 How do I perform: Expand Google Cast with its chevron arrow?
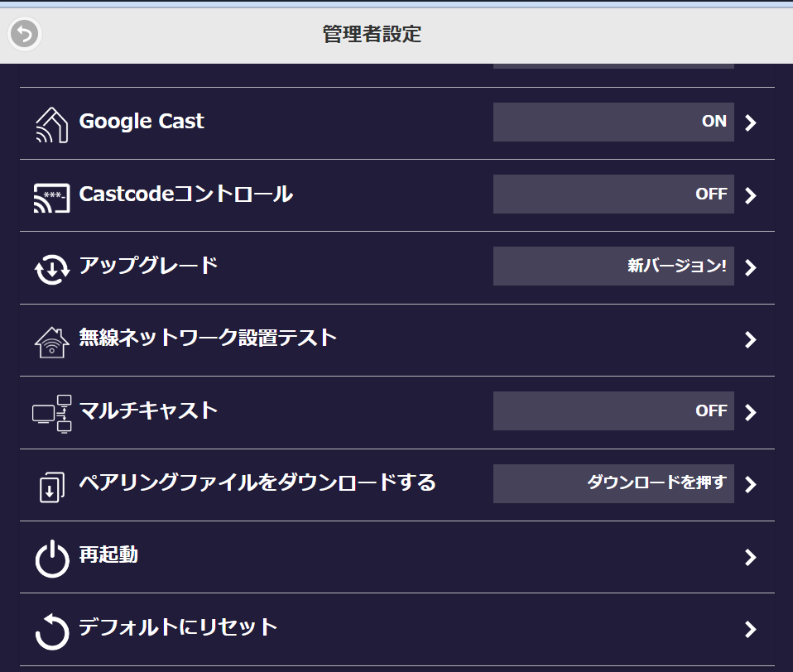tap(750, 123)
